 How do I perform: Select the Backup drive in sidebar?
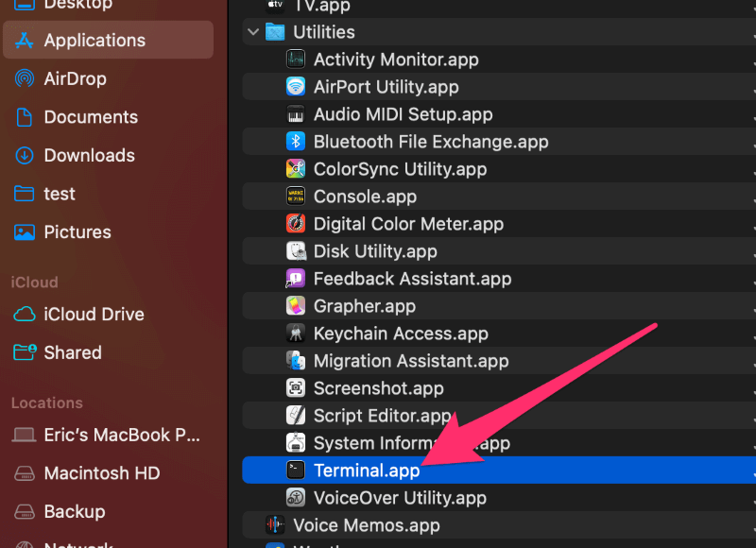pos(108,511)
